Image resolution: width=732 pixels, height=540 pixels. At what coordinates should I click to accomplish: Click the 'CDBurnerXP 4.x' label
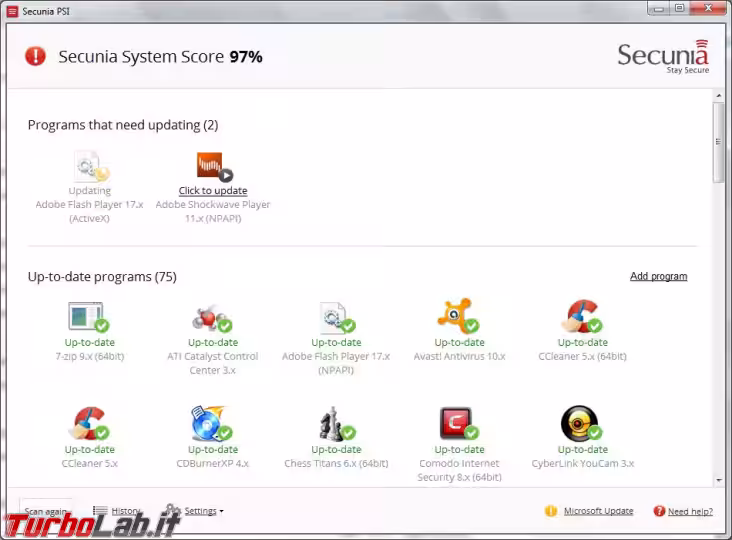coord(212,463)
